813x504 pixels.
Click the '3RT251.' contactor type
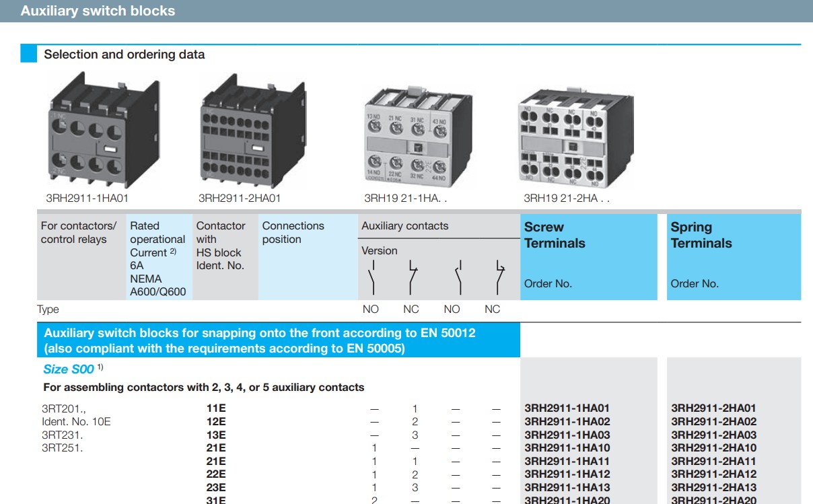click(x=63, y=448)
